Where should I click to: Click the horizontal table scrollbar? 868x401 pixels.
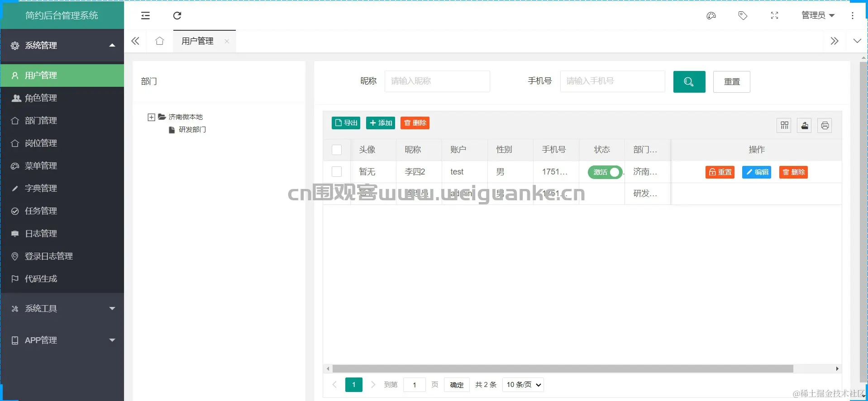click(563, 369)
